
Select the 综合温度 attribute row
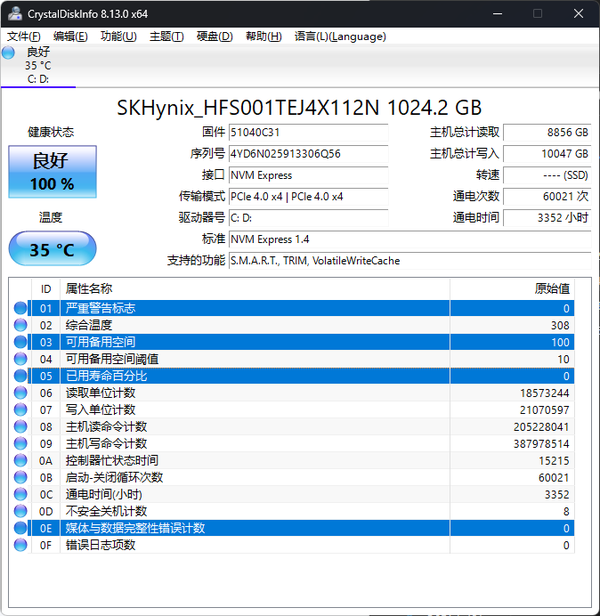[303, 325]
